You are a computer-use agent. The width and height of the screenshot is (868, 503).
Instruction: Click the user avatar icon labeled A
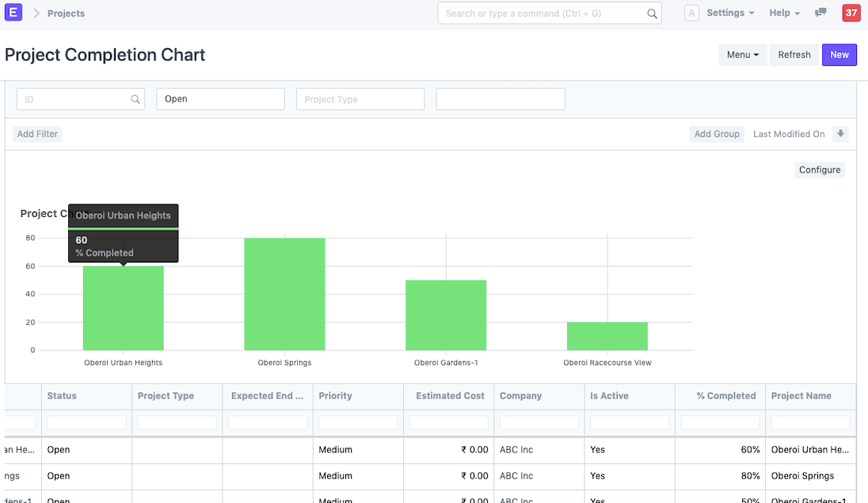pos(691,13)
